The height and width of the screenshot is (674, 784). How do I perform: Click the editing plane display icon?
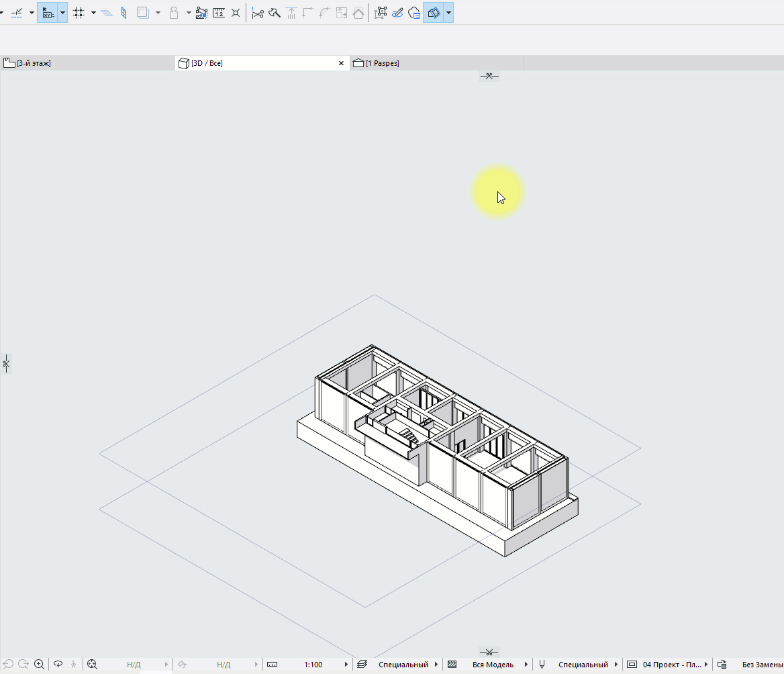[x=107, y=13]
